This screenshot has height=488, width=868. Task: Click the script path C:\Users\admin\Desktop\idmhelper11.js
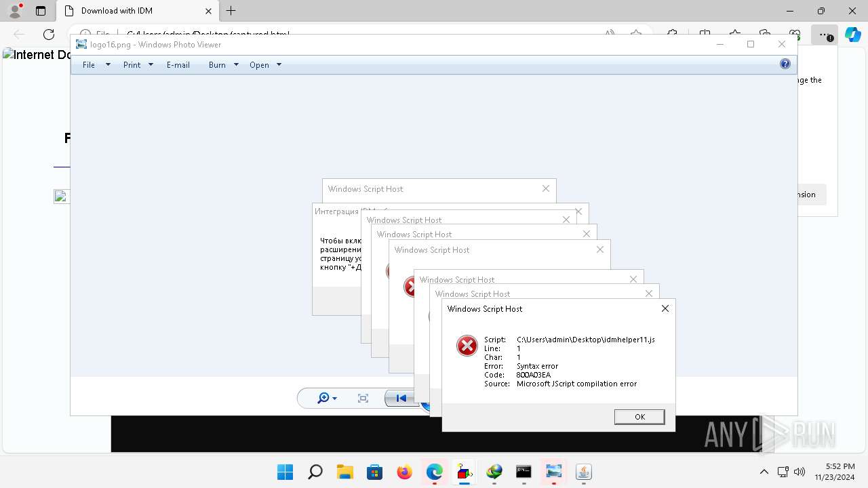[x=586, y=340]
